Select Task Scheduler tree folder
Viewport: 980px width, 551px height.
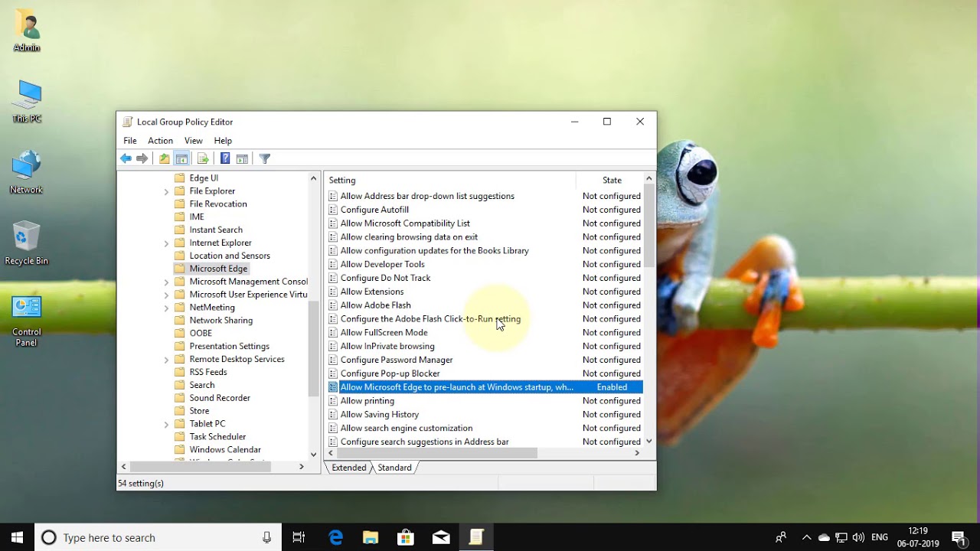click(x=217, y=437)
